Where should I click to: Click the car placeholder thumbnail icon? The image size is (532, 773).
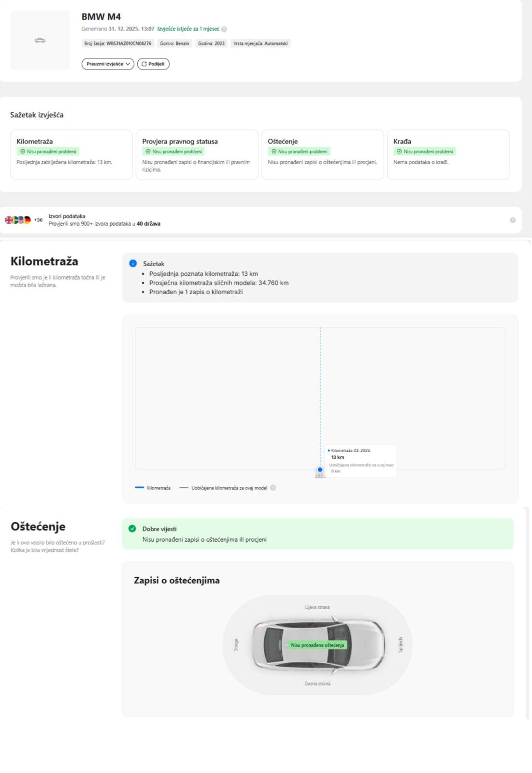click(x=40, y=41)
